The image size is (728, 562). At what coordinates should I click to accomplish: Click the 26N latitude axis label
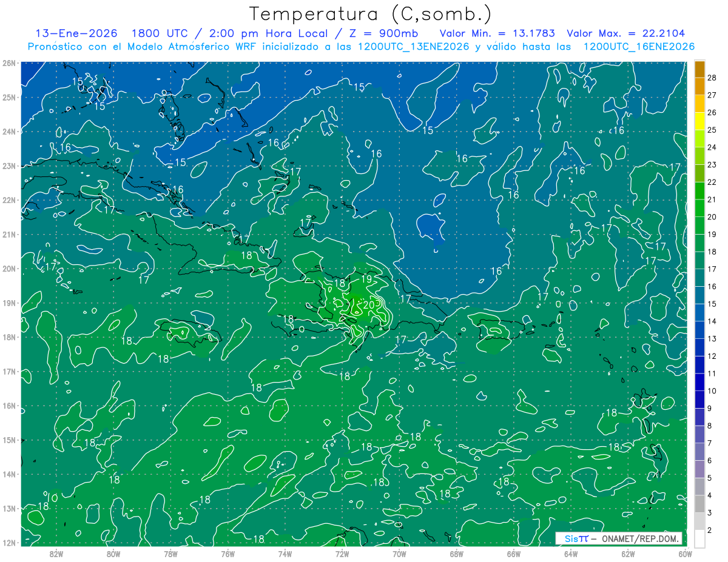tap(9, 63)
